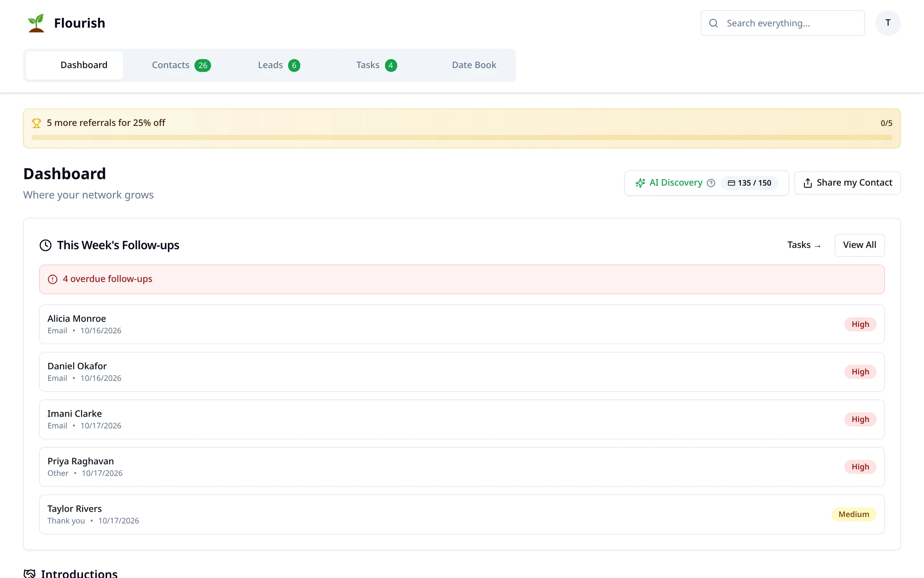Viewport: 924px width, 578px height.
Task: Click the Introductions handshake icon
Action: pos(30,574)
